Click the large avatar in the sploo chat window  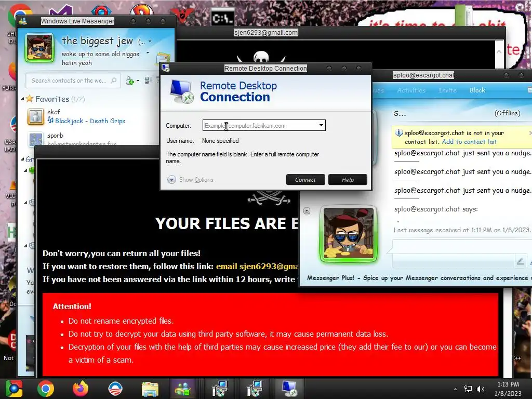349,234
